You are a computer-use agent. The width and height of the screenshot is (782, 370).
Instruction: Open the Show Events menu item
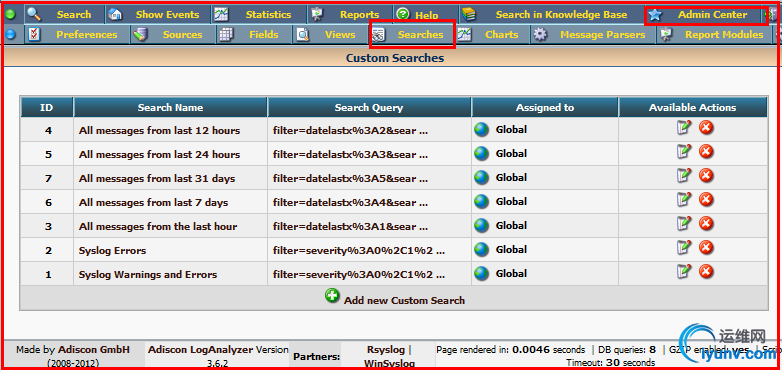pos(167,15)
